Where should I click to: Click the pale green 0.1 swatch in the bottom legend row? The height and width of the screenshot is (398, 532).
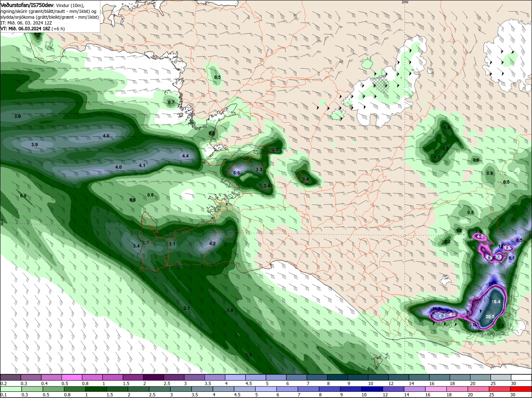[10, 389]
